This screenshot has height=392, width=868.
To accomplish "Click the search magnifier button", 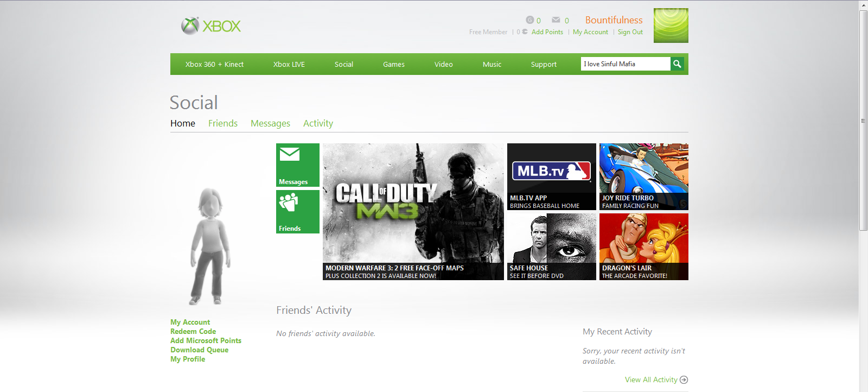I will point(677,64).
